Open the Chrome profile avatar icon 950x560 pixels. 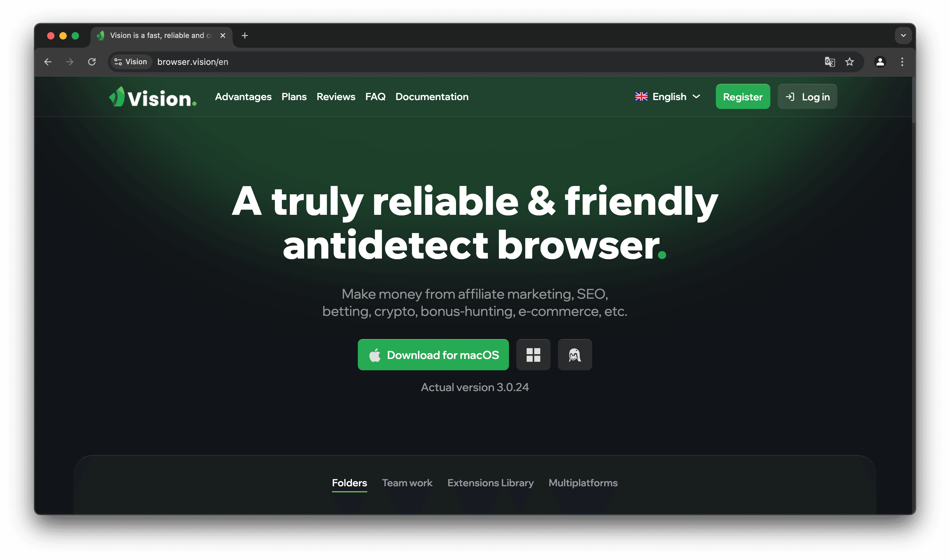pos(880,62)
